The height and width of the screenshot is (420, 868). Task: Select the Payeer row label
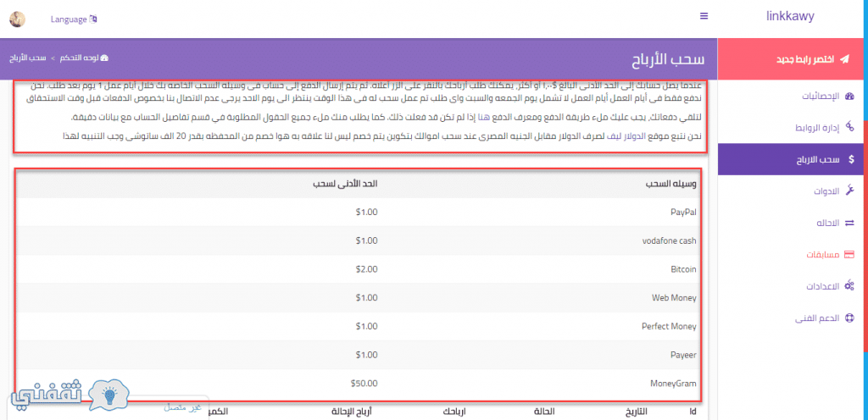683,356
